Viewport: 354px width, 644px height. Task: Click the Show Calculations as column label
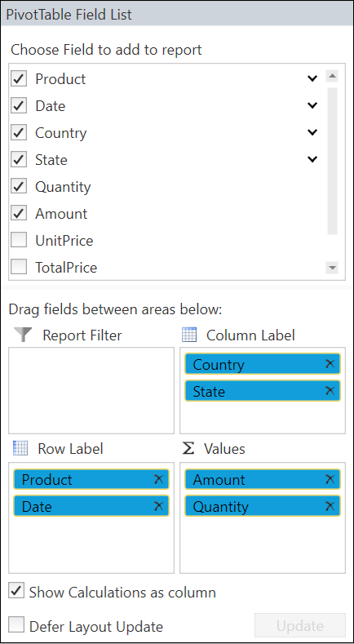pos(122,593)
